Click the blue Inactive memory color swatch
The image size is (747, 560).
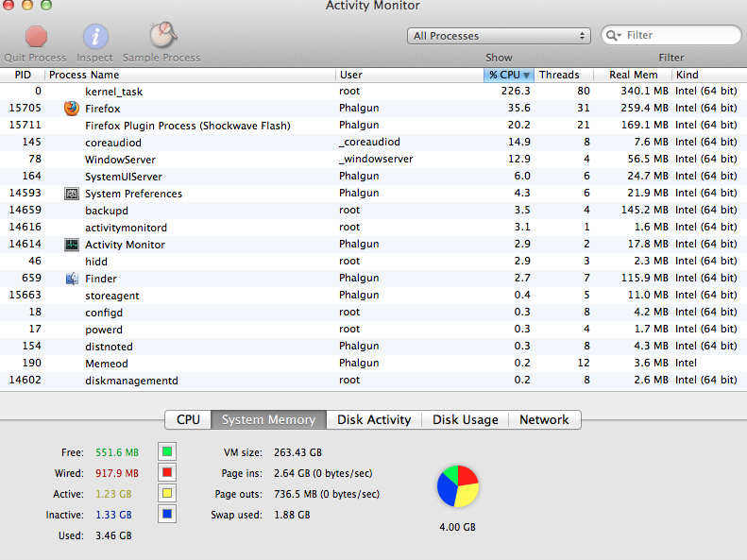[167, 515]
